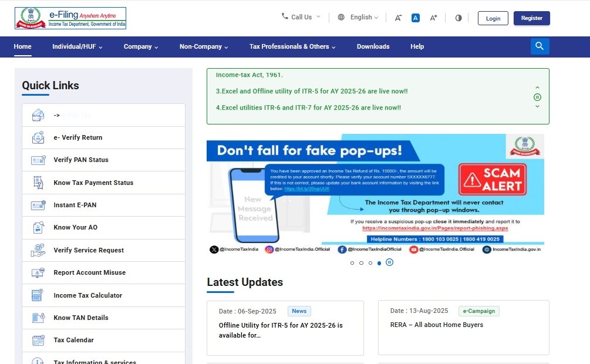
Task: Click the Don't fall for fake pop-ups banner
Action: point(375,194)
